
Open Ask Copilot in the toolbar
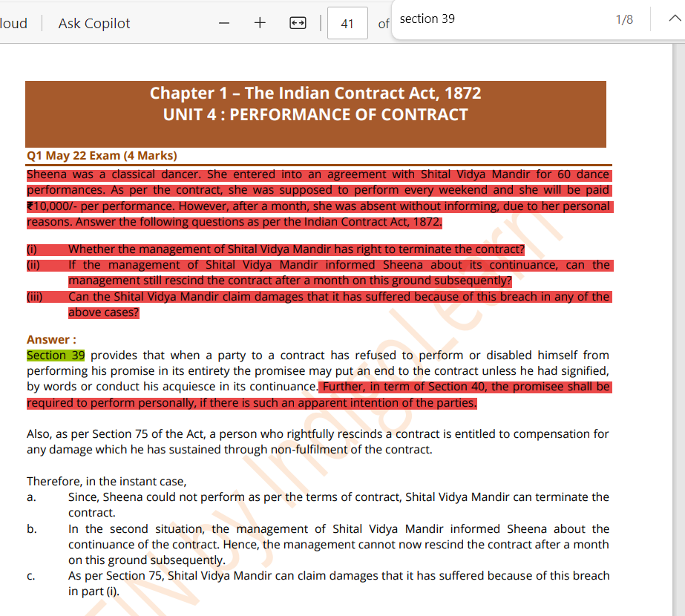(x=94, y=23)
